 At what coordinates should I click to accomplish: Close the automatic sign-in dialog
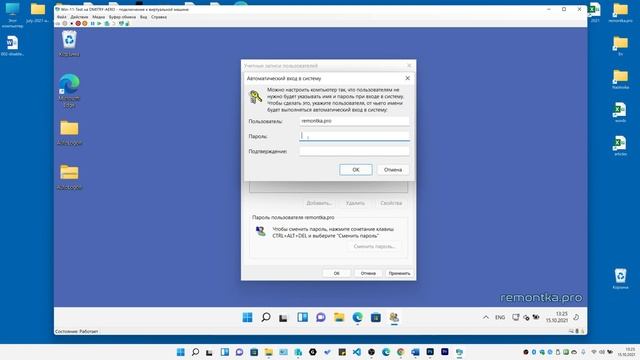coord(407,78)
